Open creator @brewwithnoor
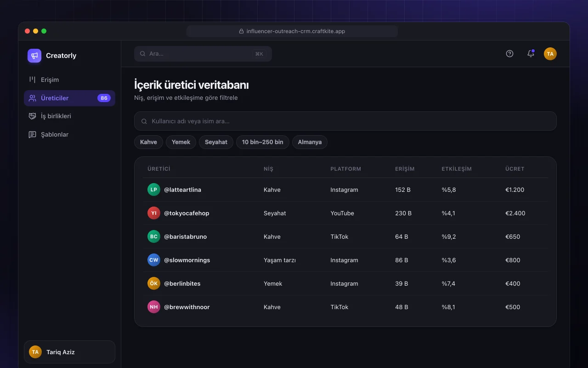This screenshot has width=588, height=368. point(187,307)
